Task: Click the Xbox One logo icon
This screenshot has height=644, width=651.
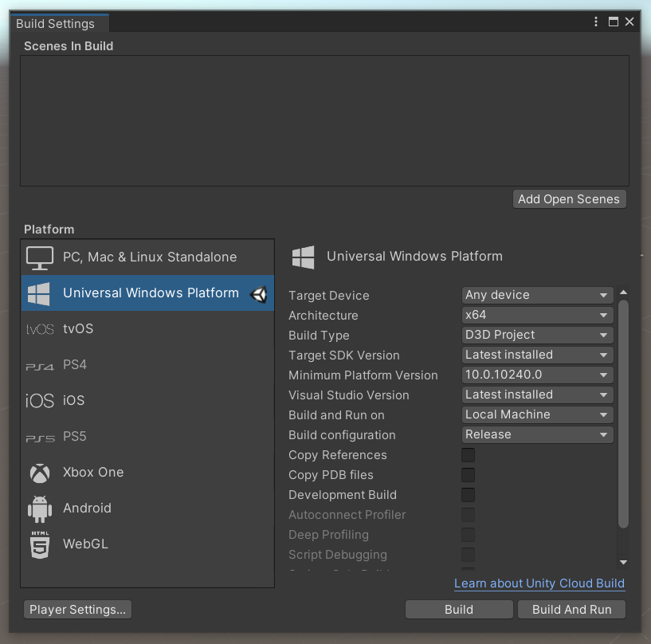Action: point(40,473)
